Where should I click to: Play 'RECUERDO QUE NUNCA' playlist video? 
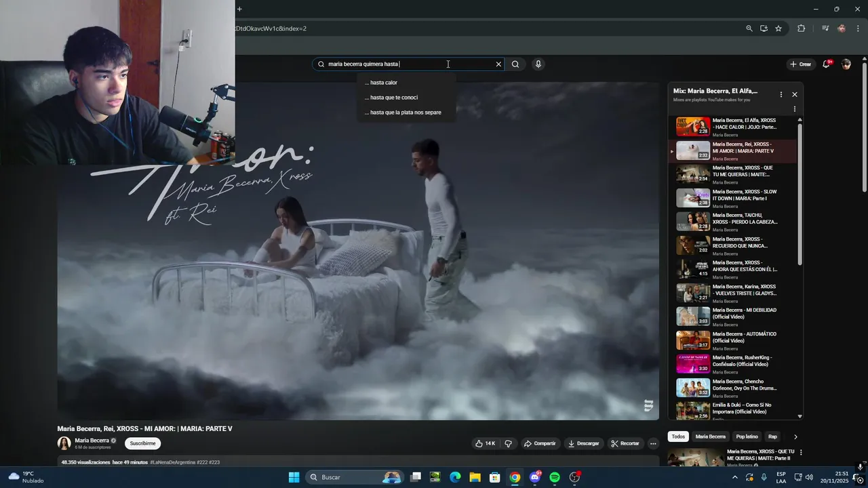tap(732, 245)
